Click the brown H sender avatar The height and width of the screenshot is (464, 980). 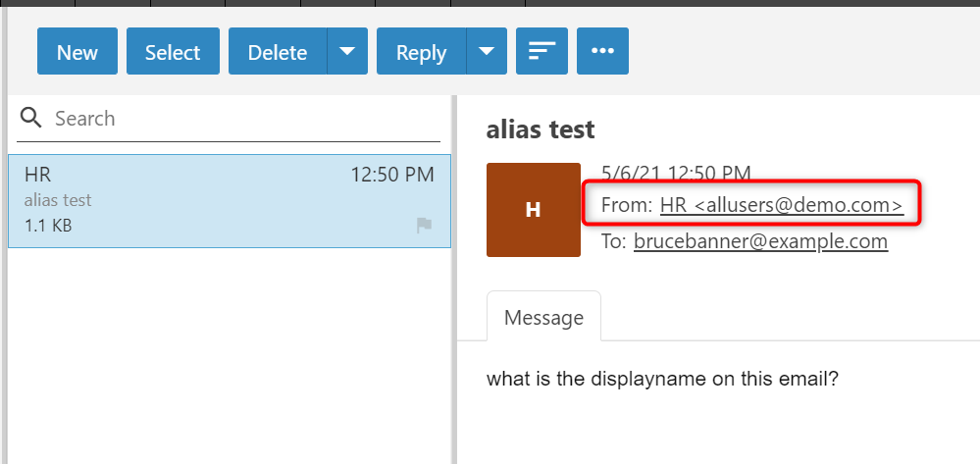(534, 210)
